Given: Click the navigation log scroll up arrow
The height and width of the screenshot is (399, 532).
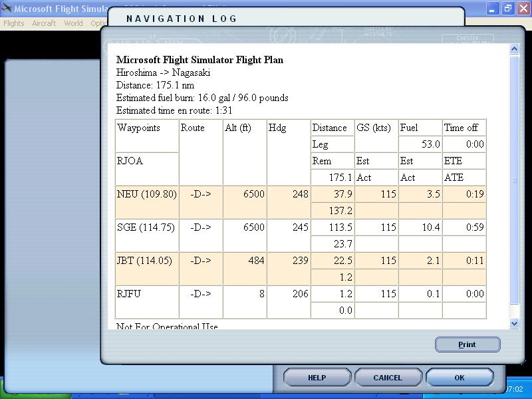Looking at the screenshot, I should pyautogui.click(x=514, y=49).
